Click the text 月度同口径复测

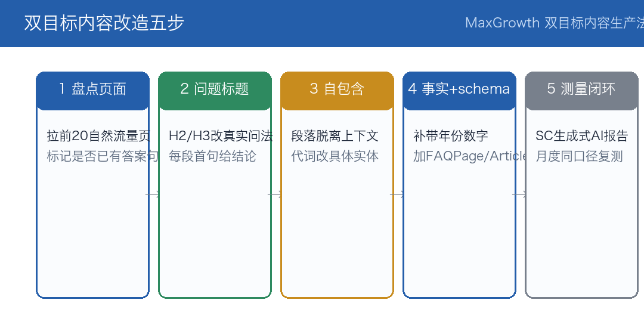coord(579,156)
